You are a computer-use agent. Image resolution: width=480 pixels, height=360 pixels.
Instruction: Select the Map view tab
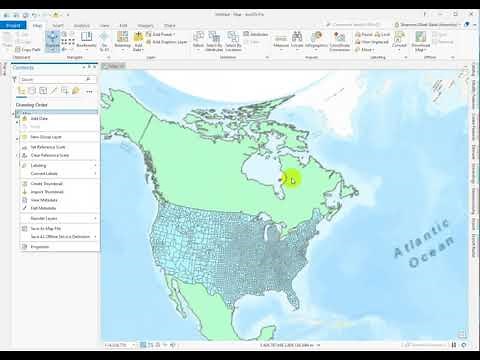(x=113, y=66)
